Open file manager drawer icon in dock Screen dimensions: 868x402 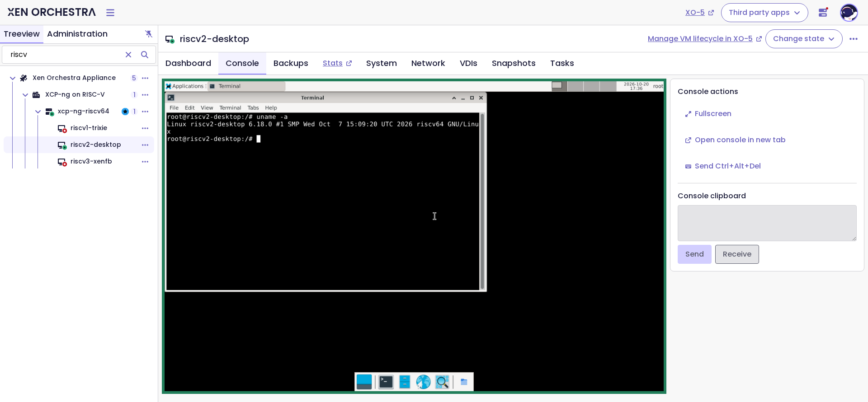pos(405,382)
